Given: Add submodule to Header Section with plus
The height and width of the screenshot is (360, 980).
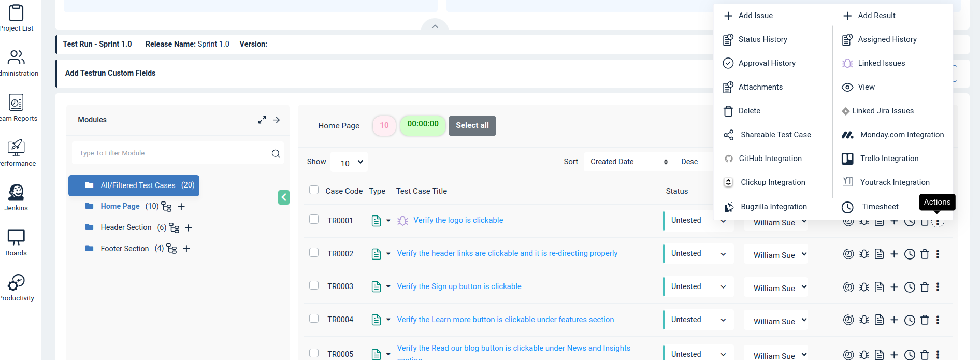Looking at the screenshot, I should [x=189, y=228].
